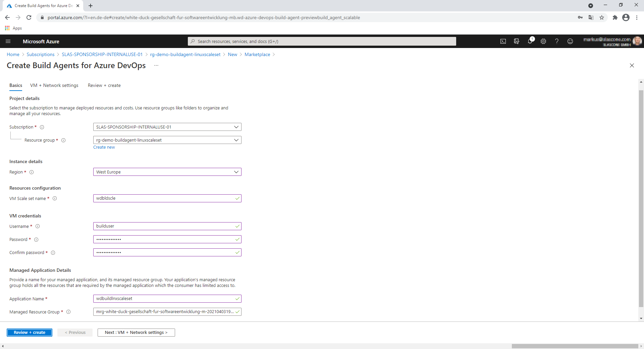
Task: Reload the browser page
Action: [x=29, y=17]
